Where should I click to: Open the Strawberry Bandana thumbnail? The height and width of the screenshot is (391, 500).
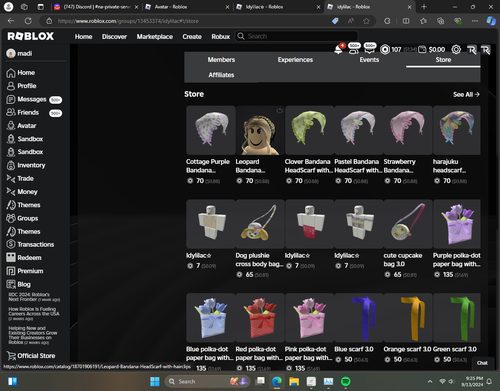[408, 130]
